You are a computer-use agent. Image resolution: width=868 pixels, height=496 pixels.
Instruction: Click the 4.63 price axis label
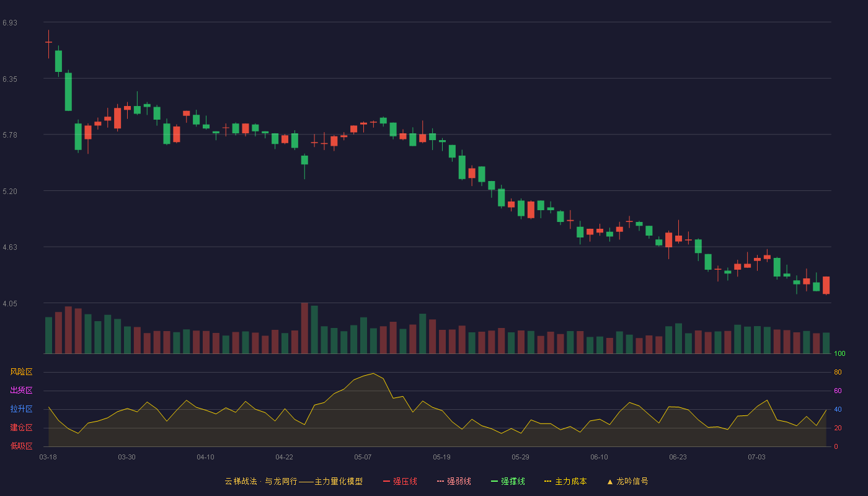[10, 247]
